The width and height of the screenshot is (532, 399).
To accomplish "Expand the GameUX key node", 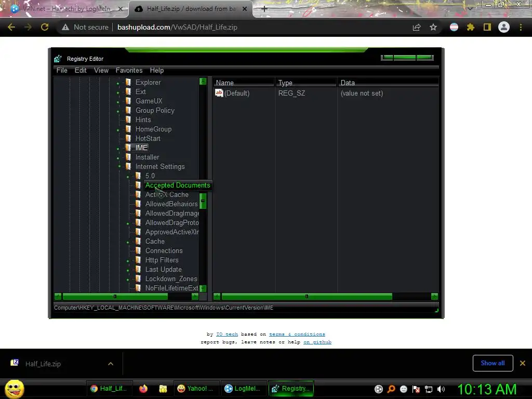I will [x=118, y=102].
